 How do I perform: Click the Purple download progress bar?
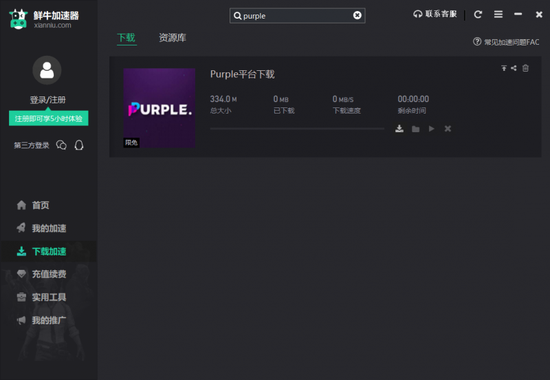click(297, 129)
